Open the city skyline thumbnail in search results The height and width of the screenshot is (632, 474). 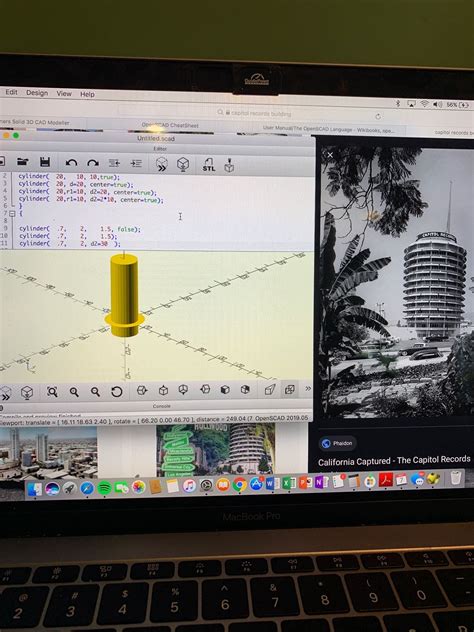tap(48, 453)
